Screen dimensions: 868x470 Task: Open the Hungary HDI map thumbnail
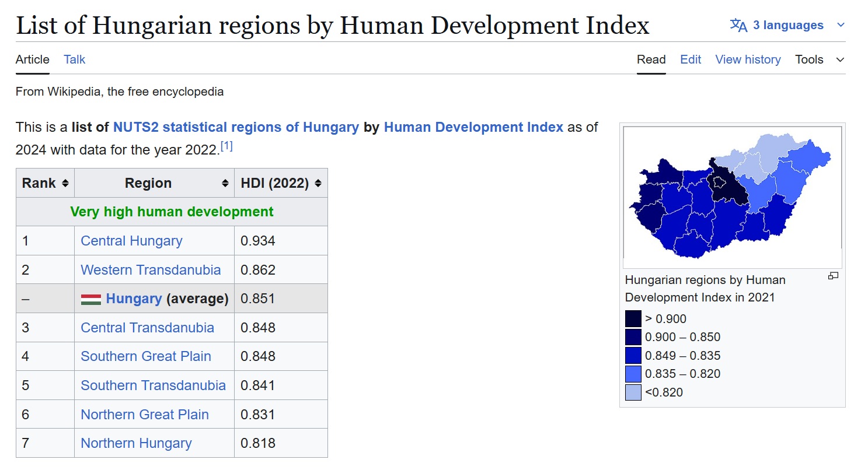tap(733, 197)
